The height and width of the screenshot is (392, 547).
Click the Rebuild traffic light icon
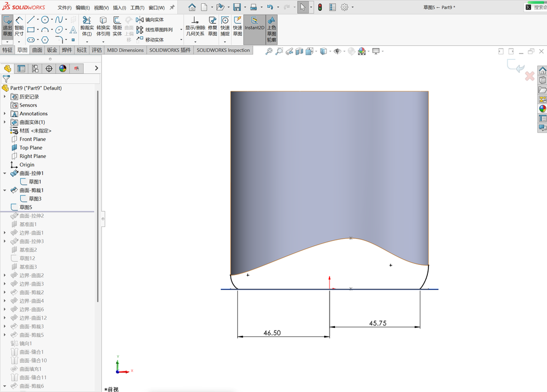320,7
